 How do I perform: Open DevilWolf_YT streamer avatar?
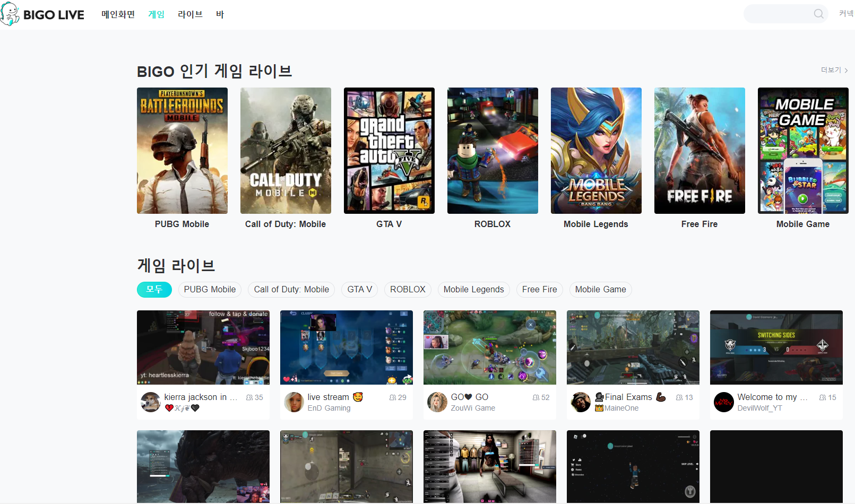click(x=724, y=402)
